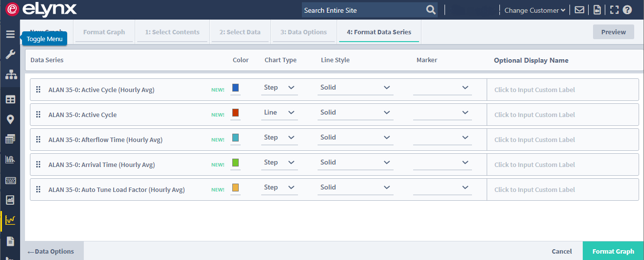This screenshot has width=644, height=260.
Task: Click drag handle for Auto Tune Load Factor row
Action: pos(38,189)
